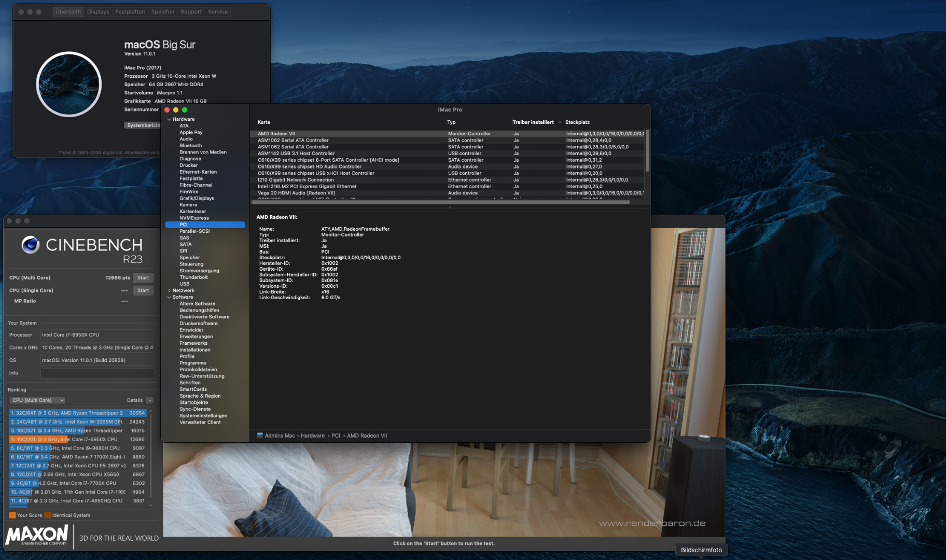Start the CPU Single Core test

[143, 290]
